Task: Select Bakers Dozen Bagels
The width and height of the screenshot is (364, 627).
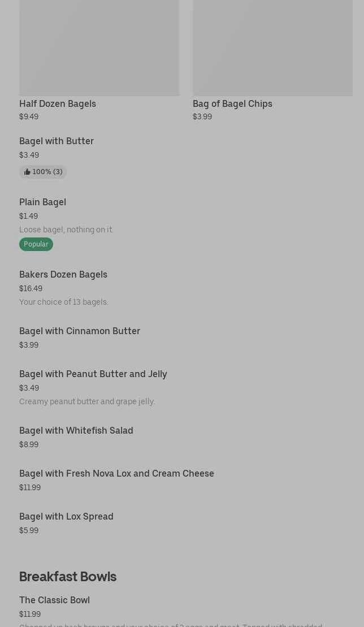Action: click(63, 274)
